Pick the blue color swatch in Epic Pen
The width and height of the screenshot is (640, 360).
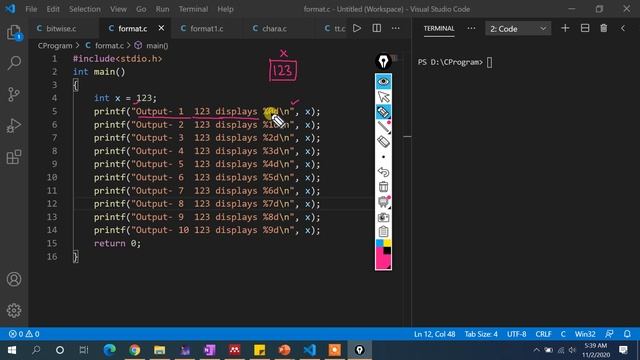379,243
